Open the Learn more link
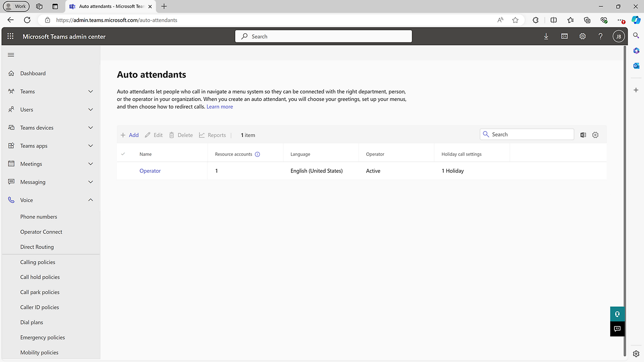644x362 pixels. tap(220, 107)
